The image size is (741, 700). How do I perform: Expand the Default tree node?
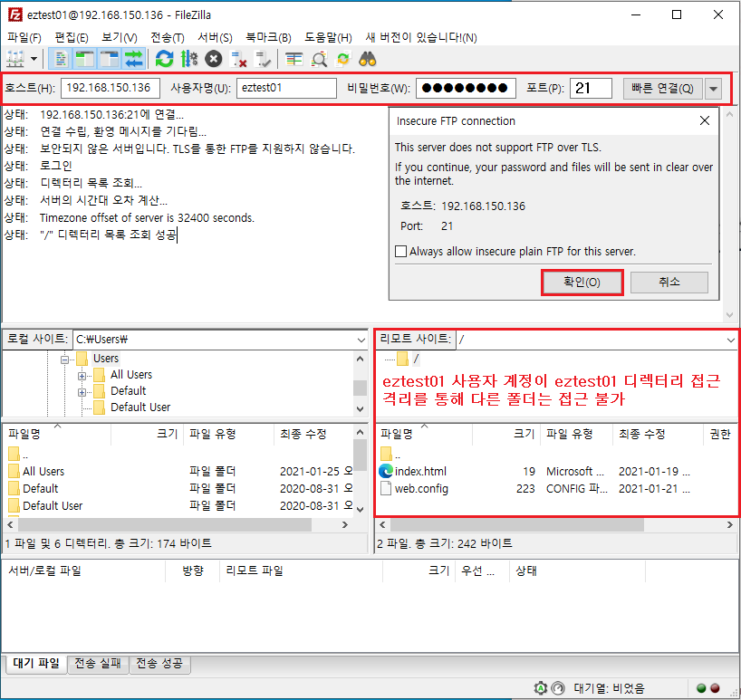[x=82, y=392]
